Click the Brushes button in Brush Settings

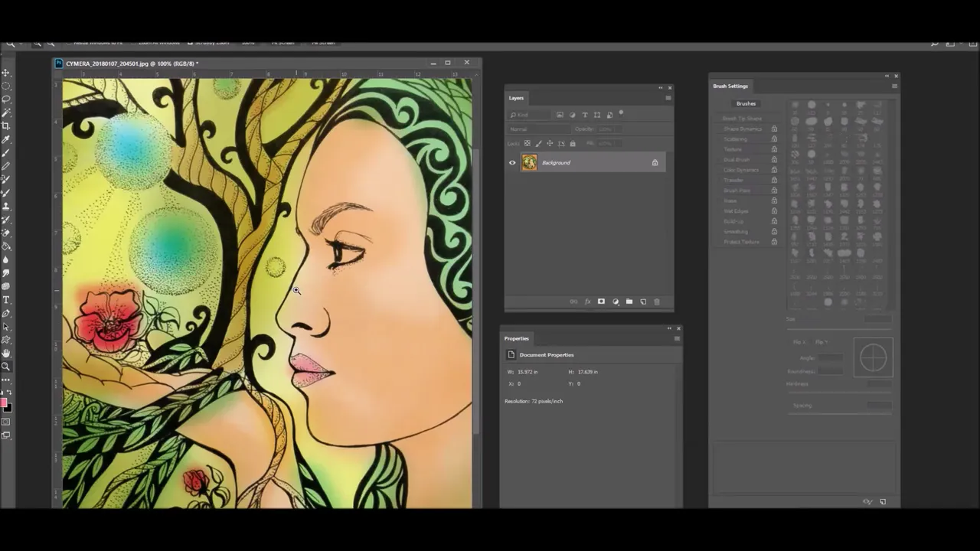click(746, 103)
